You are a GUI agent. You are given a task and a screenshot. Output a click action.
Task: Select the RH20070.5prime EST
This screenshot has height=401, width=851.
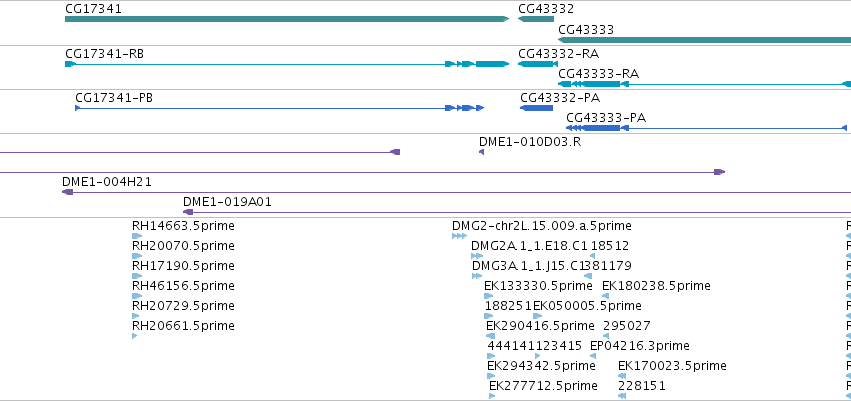click(x=137, y=256)
